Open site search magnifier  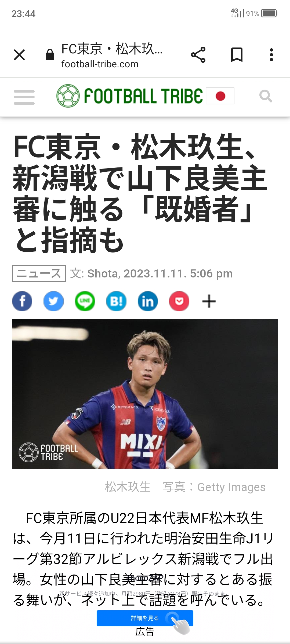[x=266, y=96]
